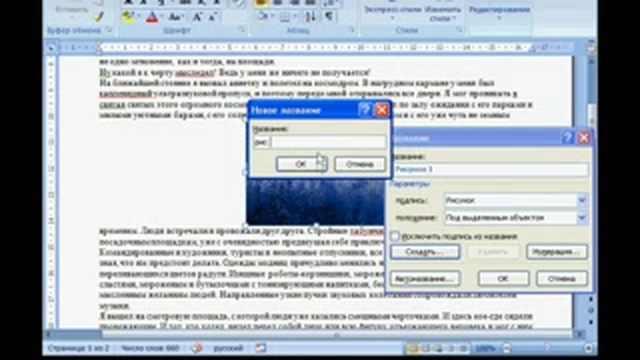Switch to Print Layout view icon
This screenshot has height=360, width=640.
[412, 348]
